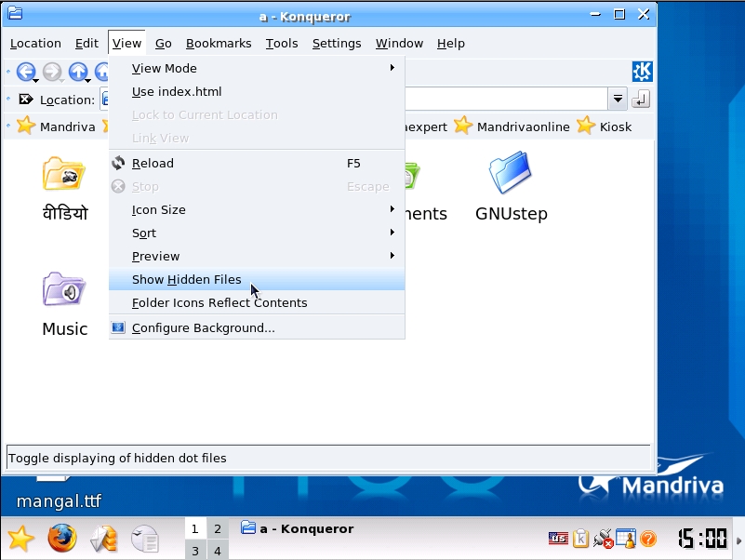Enable Use index.html option
The image size is (745, 560).
[177, 92]
